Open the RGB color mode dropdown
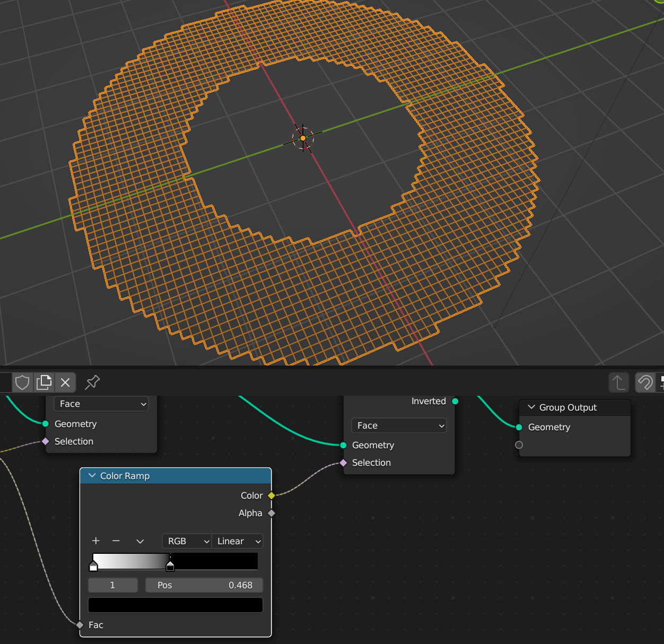The width and height of the screenshot is (664, 644). [x=187, y=541]
